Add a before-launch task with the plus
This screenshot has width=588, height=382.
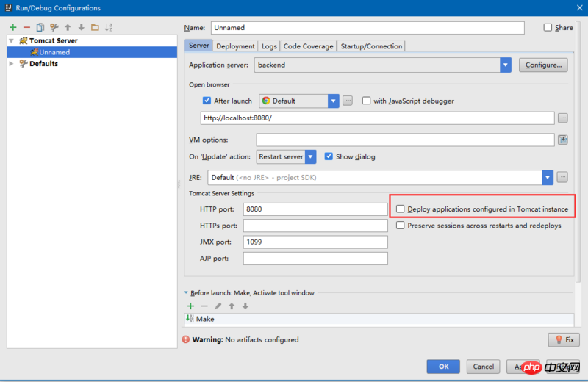coord(191,306)
